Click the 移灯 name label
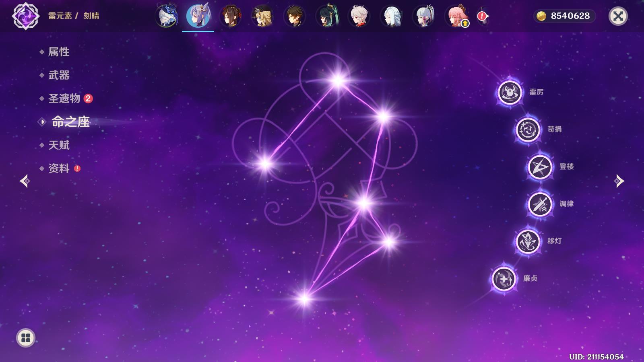Image resolution: width=644 pixels, height=362 pixels. click(554, 241)
